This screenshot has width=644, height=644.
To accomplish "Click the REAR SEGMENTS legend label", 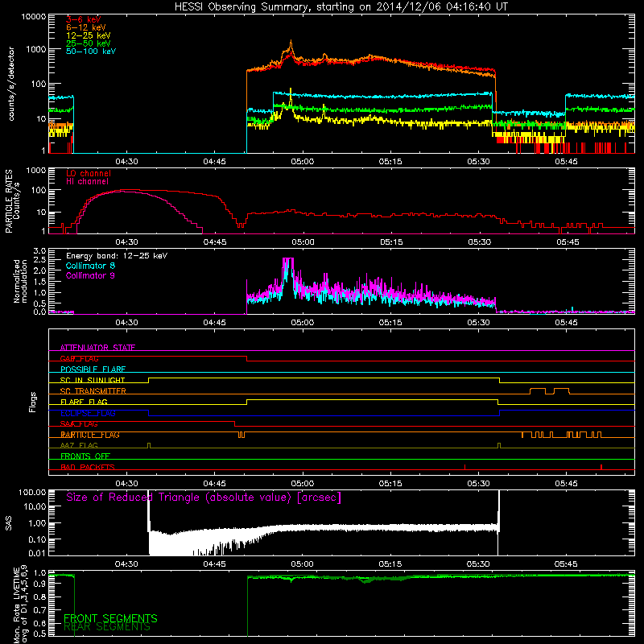I will tap(107, 627).
